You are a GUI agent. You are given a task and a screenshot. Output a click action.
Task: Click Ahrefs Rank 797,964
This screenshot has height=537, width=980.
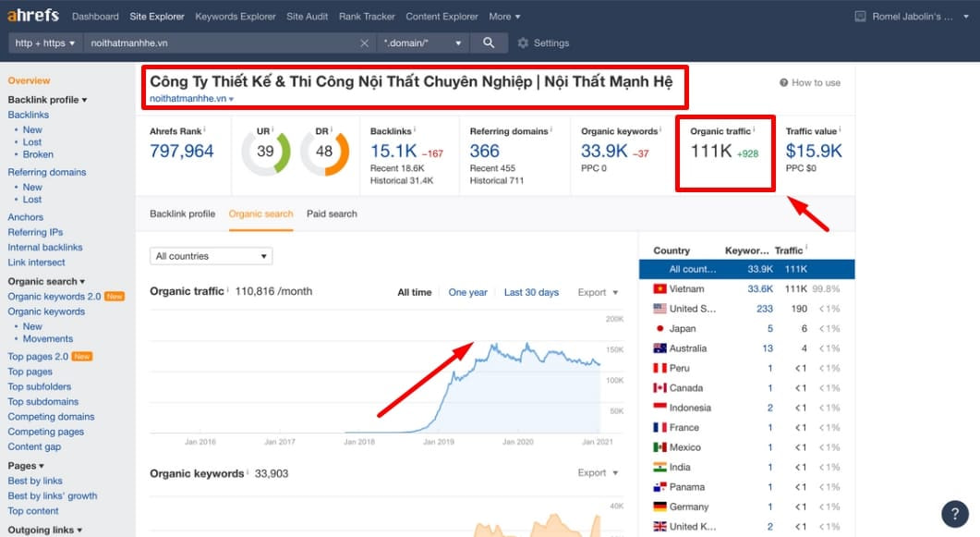point(181,151)
